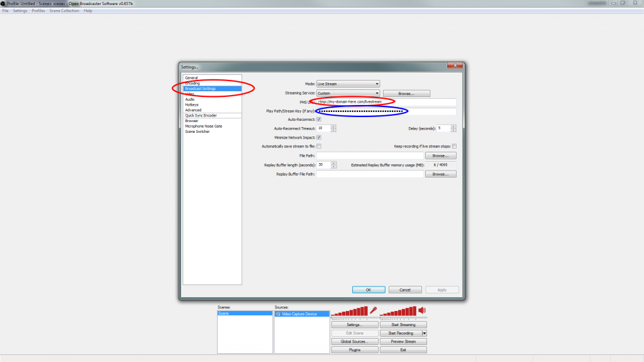Toggle Video Capture Device source checkbox
Image resolution: width=644 pixels, height=362 pixels.
278,314
